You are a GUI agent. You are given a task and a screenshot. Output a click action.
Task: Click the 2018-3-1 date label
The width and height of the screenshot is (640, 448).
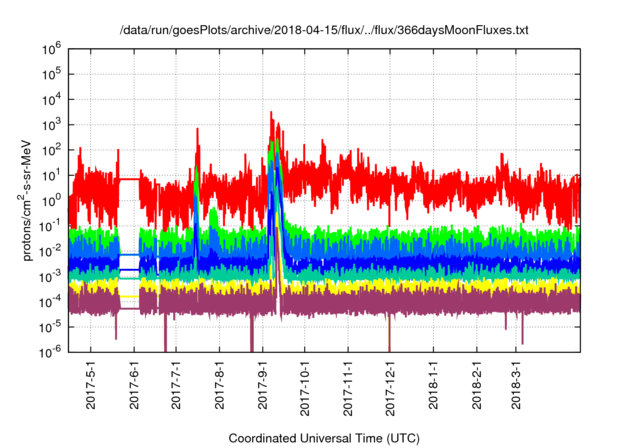click(x=516, y=385)
